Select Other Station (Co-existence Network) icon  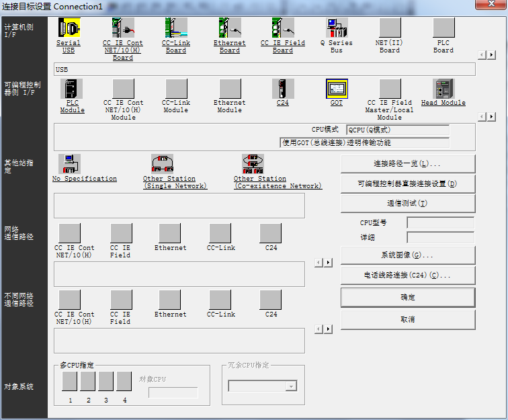coord(253,164)
